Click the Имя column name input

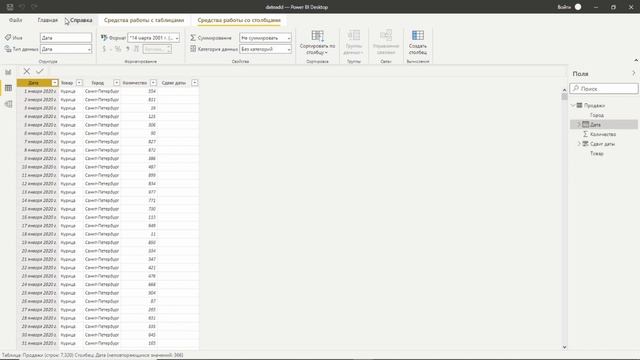(x=66, y=38)
